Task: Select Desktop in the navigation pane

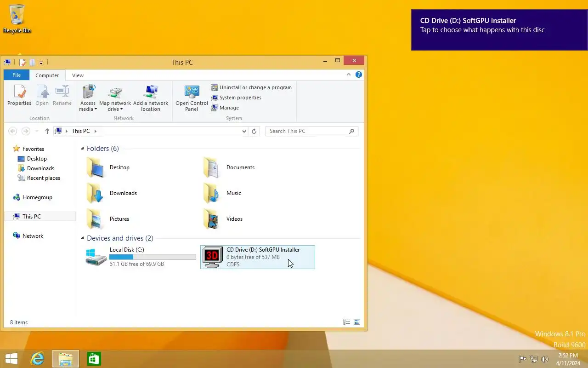Action: (32, 158)
